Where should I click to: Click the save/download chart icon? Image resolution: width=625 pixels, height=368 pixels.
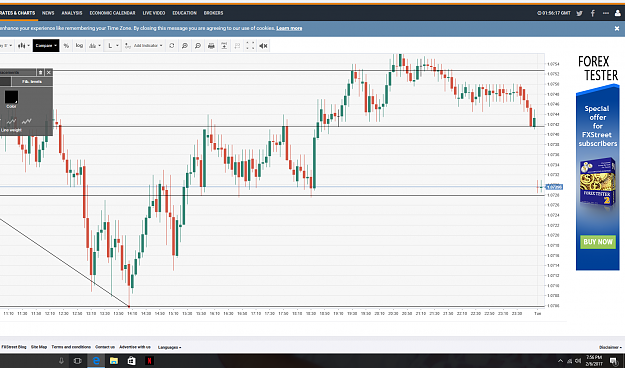click(224, 46)
